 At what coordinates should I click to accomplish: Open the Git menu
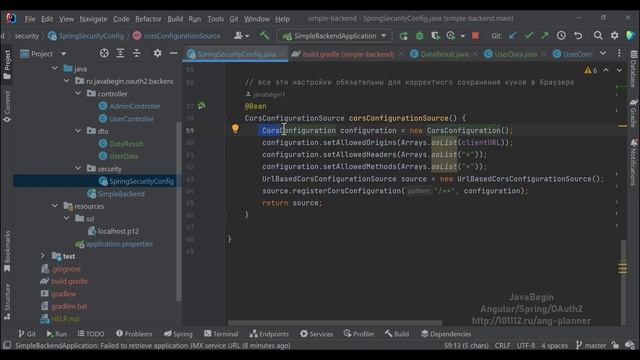(x=234, y=19)
